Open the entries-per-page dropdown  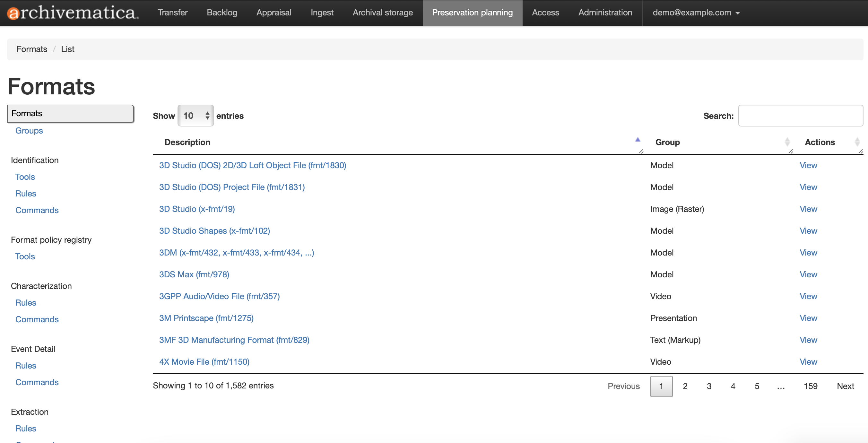click(195, 116)
